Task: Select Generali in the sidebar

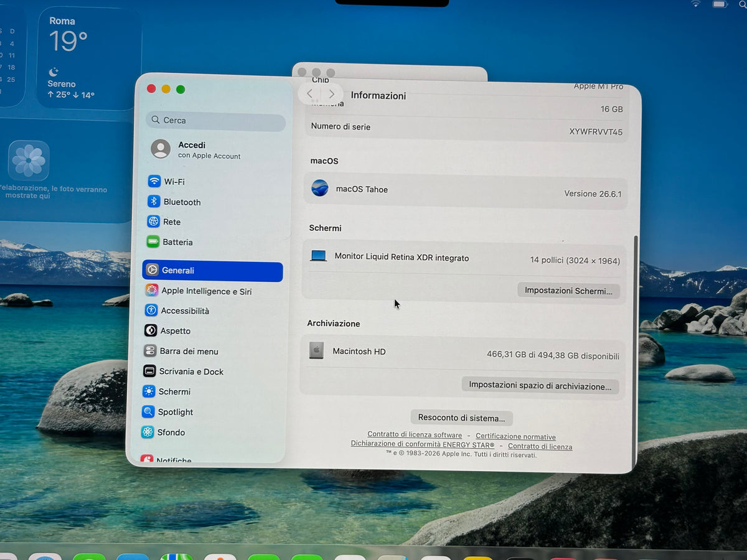Action: (212, 271)
